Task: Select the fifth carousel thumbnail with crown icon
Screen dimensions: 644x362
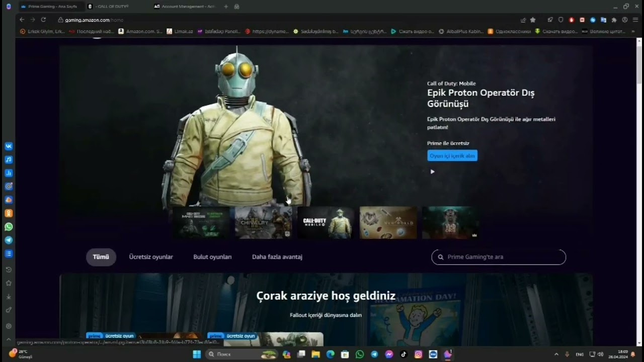Action: tap(450, 222)
